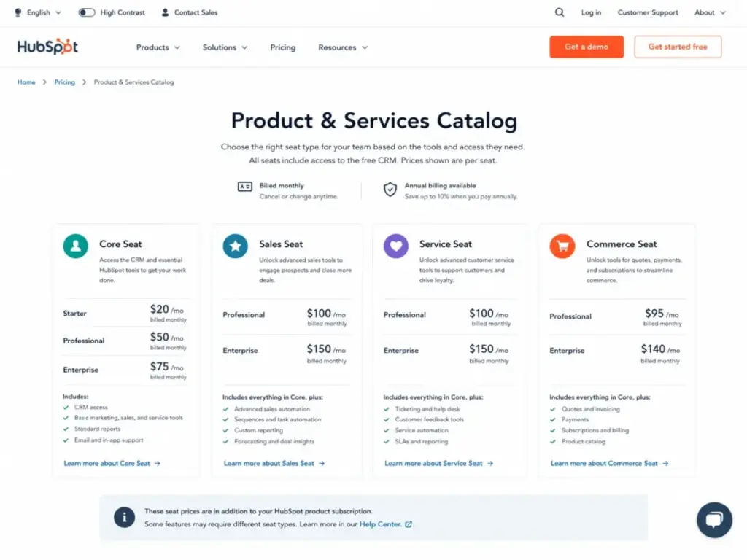Click the Core Seat Starter $20 price
The height and width of the screenshot is (560, 747).
coord(167,309)
